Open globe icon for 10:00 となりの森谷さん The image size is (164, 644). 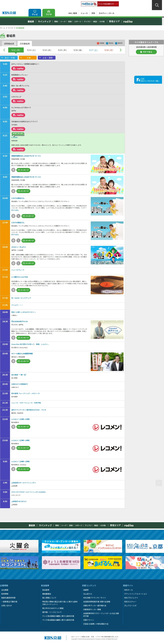click(13, 216)
